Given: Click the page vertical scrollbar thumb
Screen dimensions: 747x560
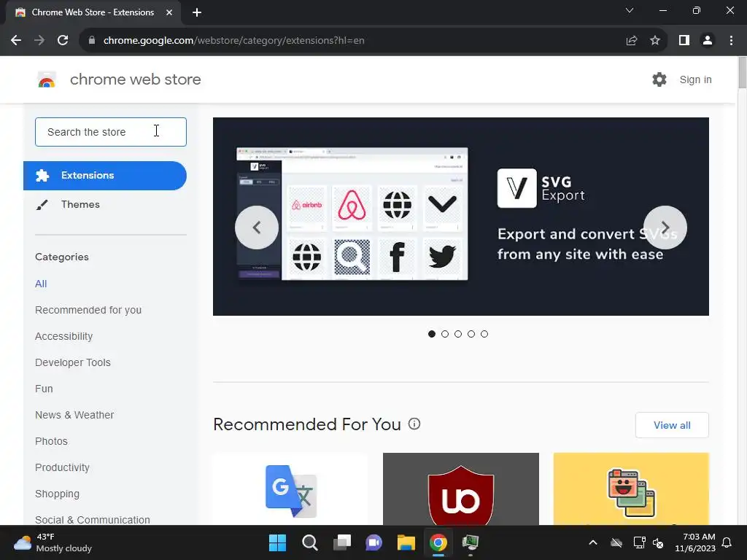Looking at the screenshot, I should [742, 72].
